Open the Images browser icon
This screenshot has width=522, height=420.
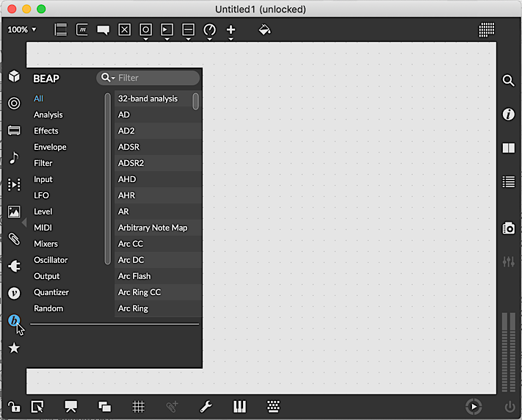pos(14,211)
